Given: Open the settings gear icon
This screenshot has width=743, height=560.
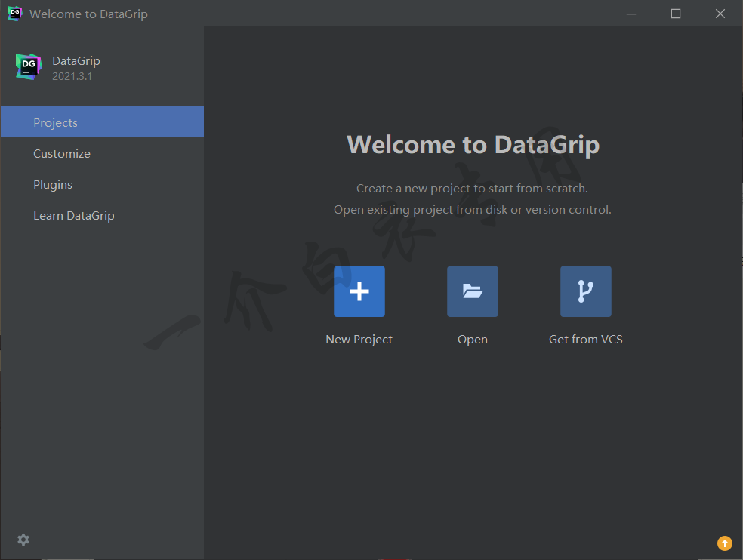Looking at the screenshot, I should point(23,540).
